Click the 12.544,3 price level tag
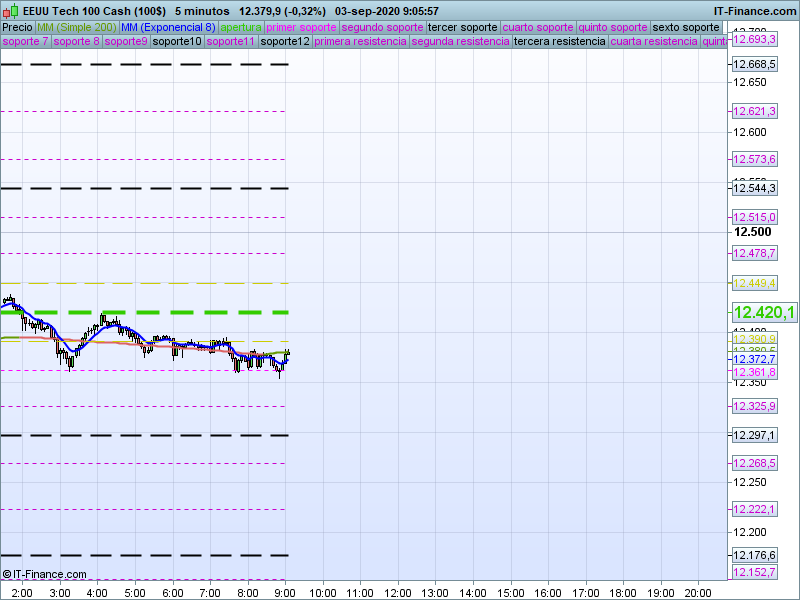This screenshot has width=800, height=600. click(x=755, y=188)
